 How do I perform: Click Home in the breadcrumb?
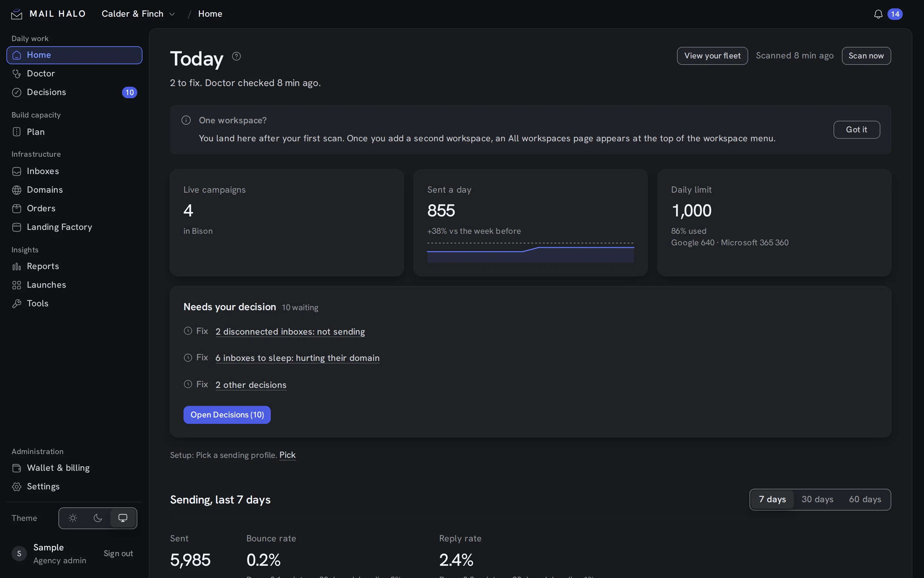point(210,14)
